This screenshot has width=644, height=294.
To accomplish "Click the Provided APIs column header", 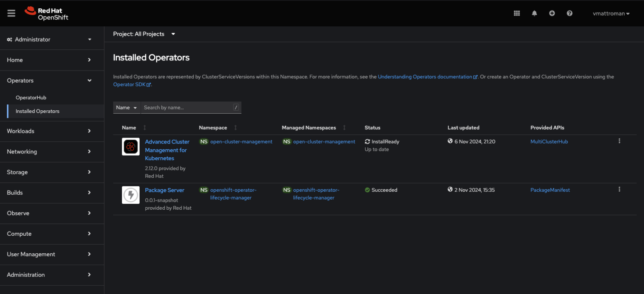I will click(547, 127).
